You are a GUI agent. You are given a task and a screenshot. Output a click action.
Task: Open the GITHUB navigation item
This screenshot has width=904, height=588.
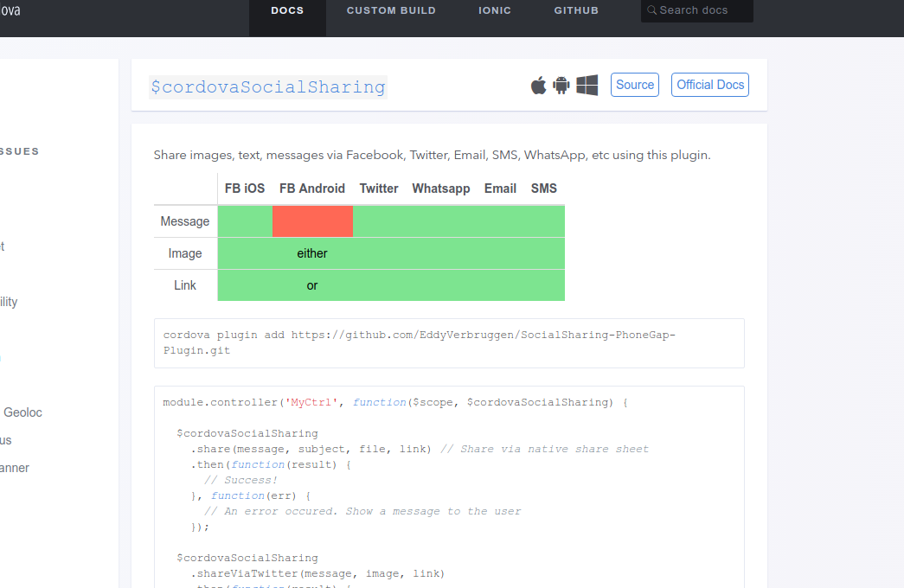point(575,10)
